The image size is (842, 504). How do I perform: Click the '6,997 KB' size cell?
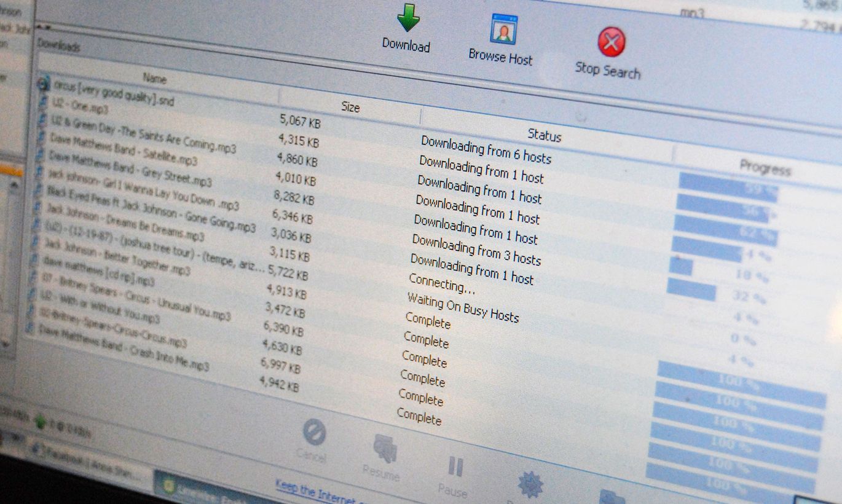(280, 365)
